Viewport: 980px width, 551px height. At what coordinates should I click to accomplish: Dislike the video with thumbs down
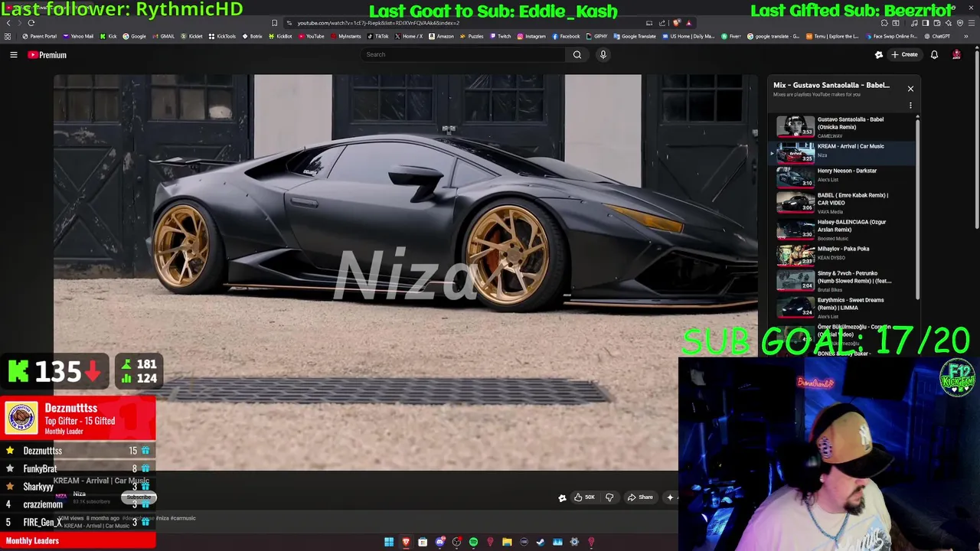(609, 497)
